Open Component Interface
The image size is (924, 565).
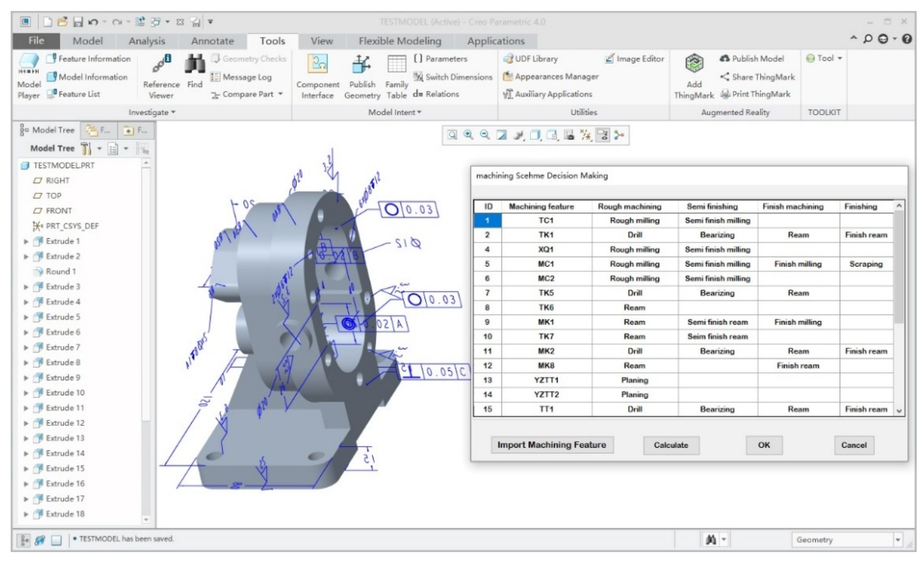coord(318,77)
